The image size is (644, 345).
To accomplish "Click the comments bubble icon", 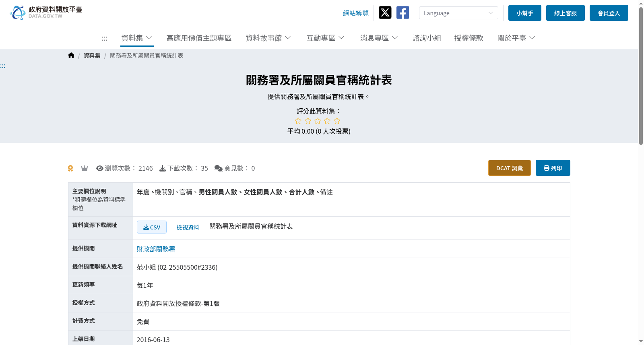I will point(219,168).
